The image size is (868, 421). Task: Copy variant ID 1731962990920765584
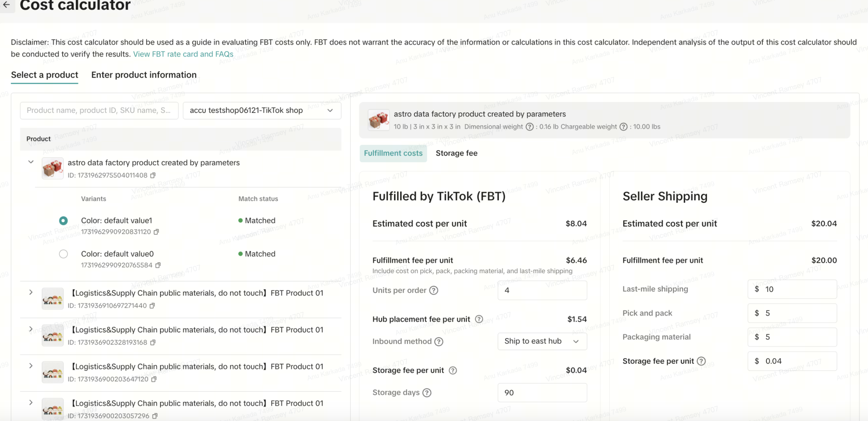158,265
